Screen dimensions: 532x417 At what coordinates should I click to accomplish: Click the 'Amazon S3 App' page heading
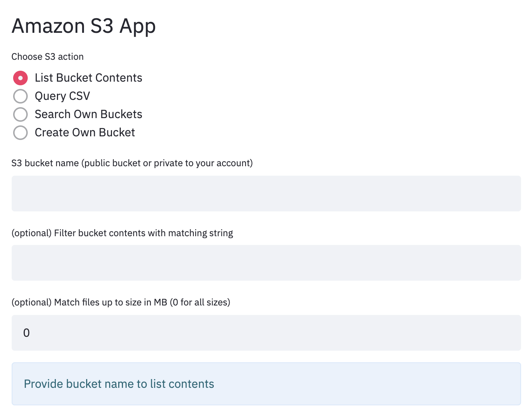[84, 26]
